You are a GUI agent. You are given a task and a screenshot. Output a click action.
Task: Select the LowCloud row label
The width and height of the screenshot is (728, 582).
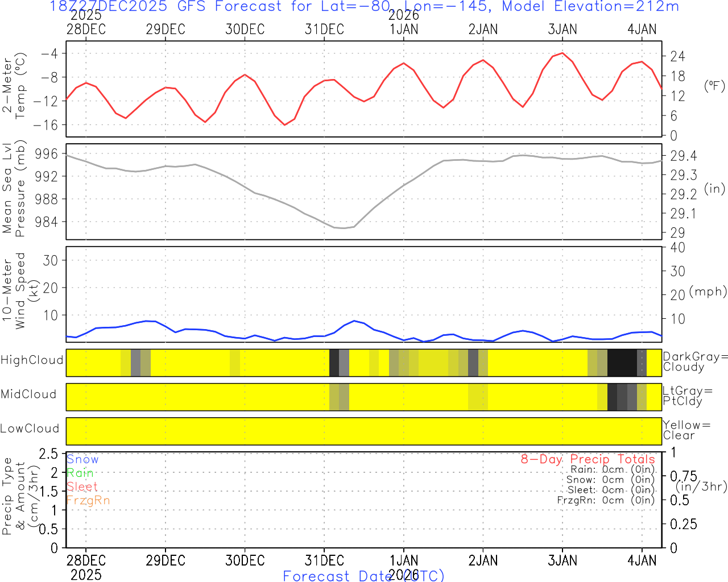30,429
